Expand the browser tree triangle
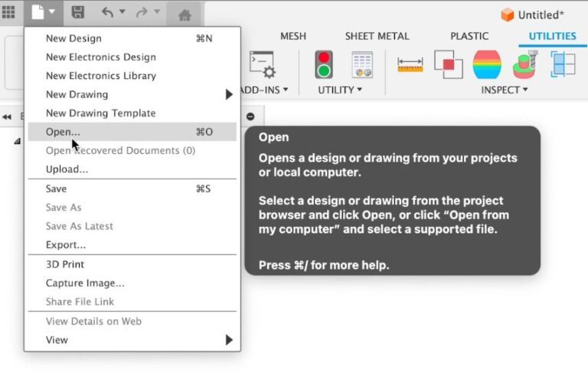 point(18,141)
